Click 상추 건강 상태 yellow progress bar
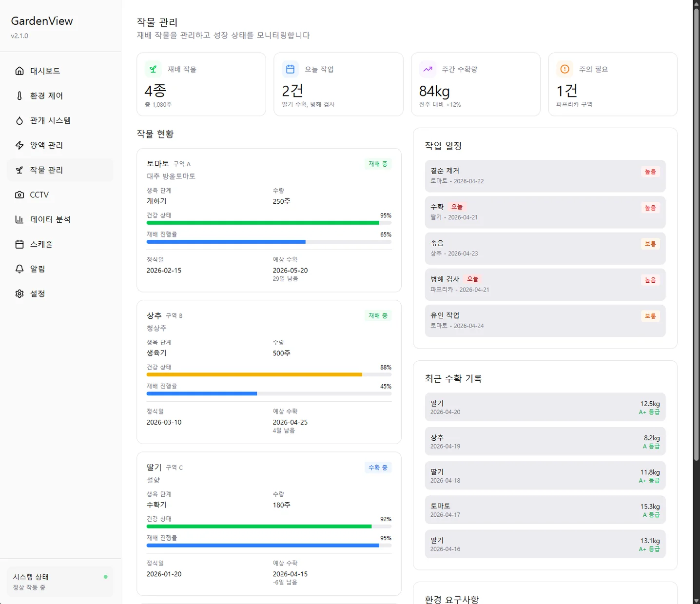 (x=269, y=374)
